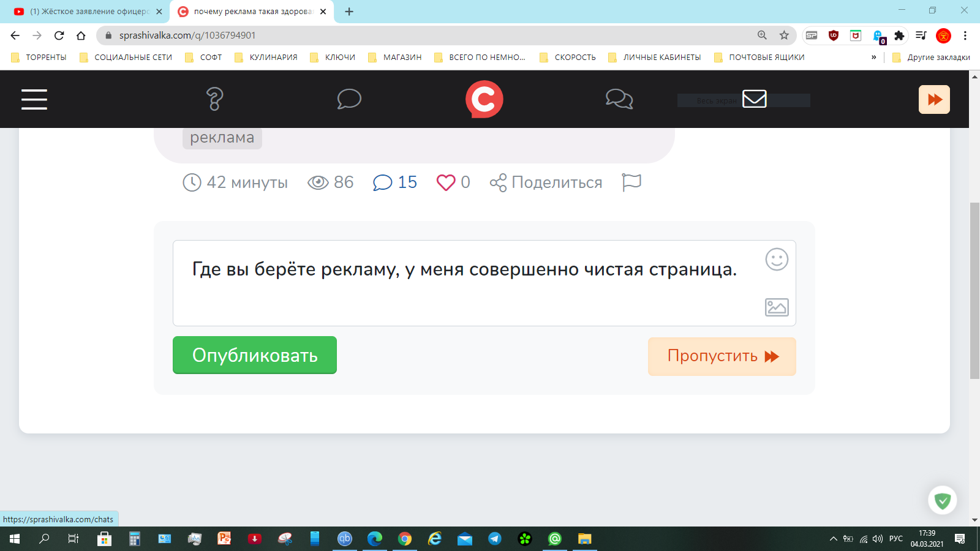The image size is (980, 551).
Task: Open the single speech bubble answers icon
Action: (x=349, y=99)
